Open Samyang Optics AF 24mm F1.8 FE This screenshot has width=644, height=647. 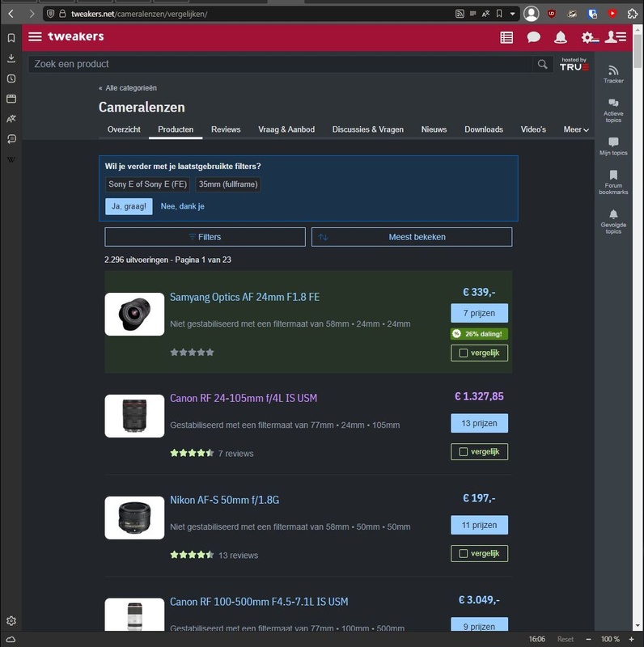pyautogui.click(x=245, y=297)
